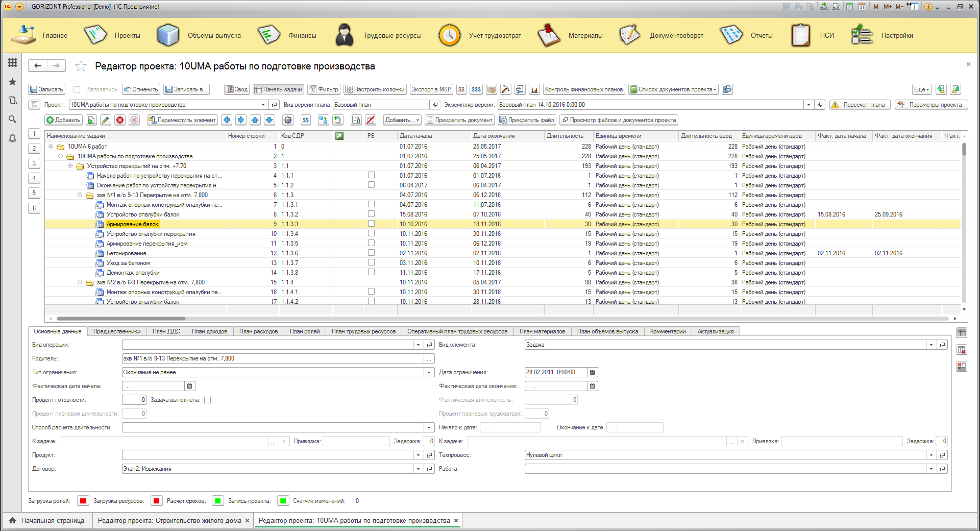Click the Пересчет плана button

860,105
